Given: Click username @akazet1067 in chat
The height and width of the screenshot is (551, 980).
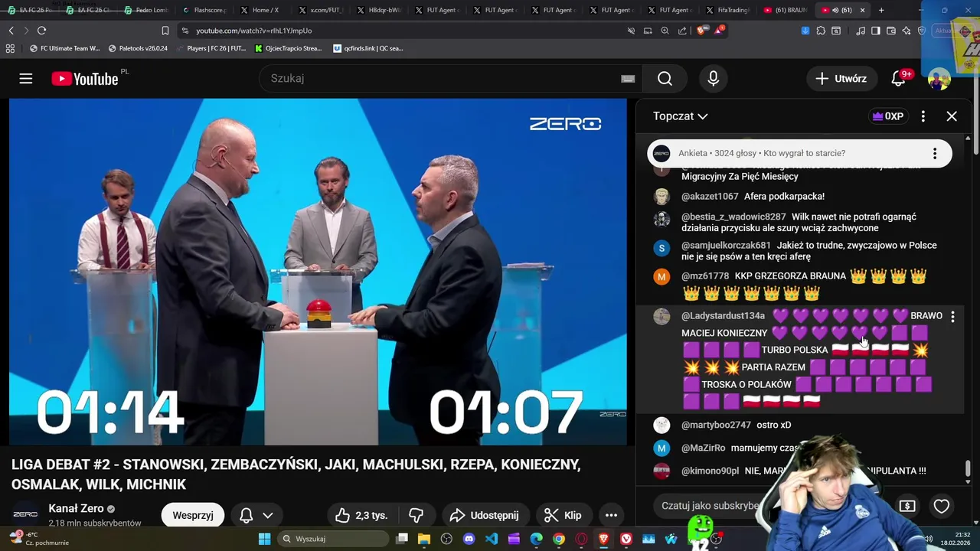Looking at the screenshot, I should click(710, 197).
